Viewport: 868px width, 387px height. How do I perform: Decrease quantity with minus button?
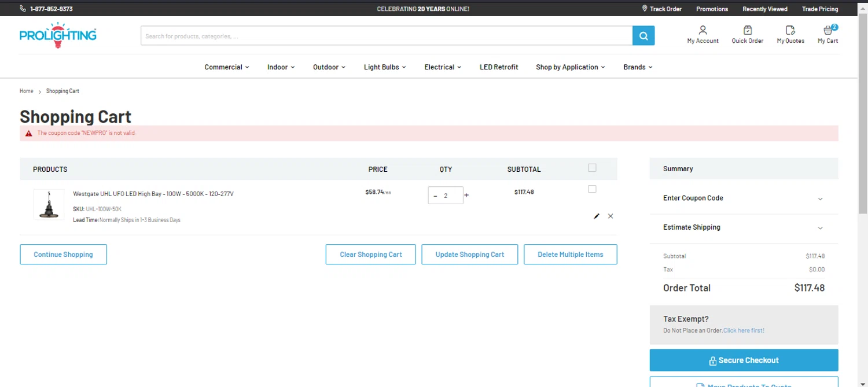(x=435, y=196)
